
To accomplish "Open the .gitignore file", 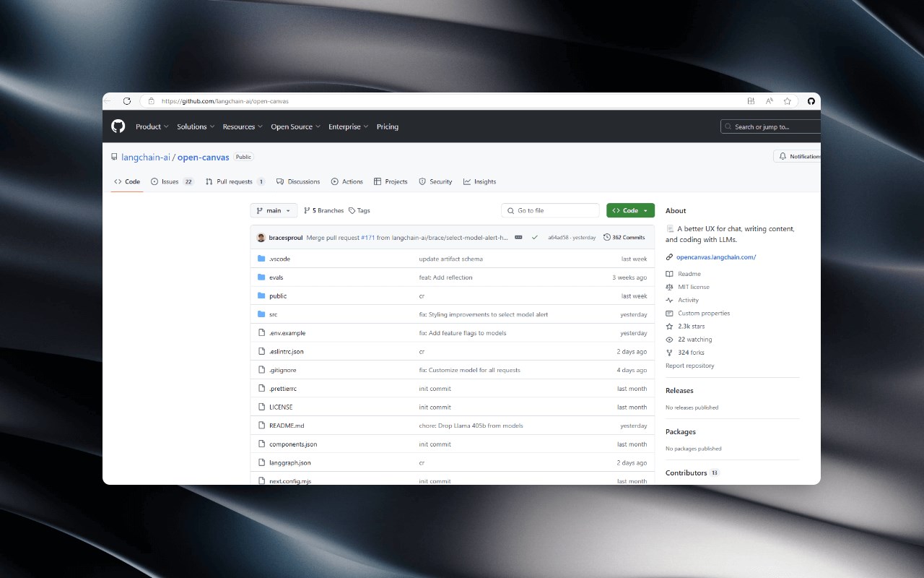I will click(282, 370).
